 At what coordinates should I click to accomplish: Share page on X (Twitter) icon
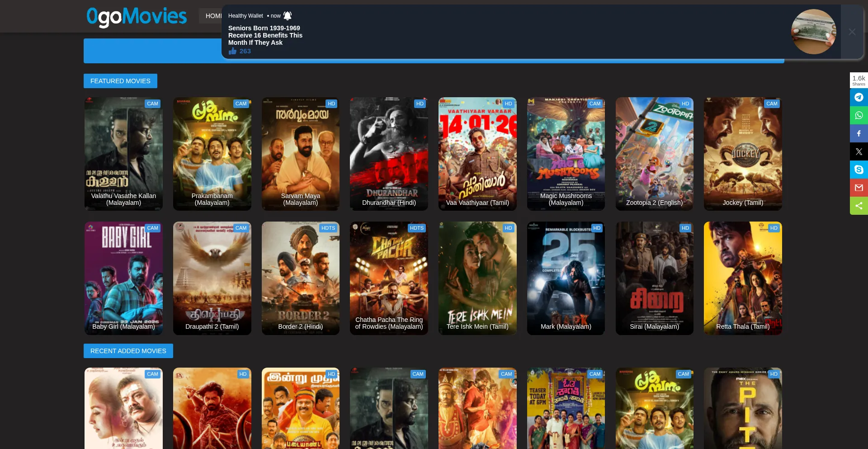859,151
